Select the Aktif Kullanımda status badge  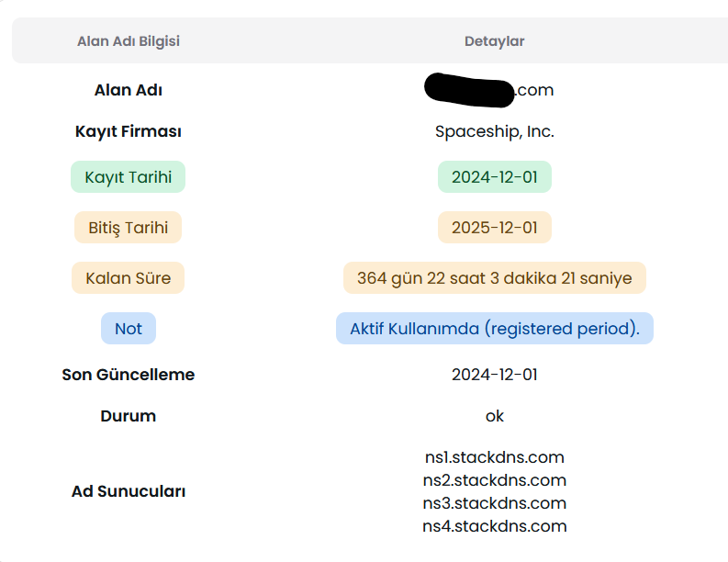[x=495, y=329]
